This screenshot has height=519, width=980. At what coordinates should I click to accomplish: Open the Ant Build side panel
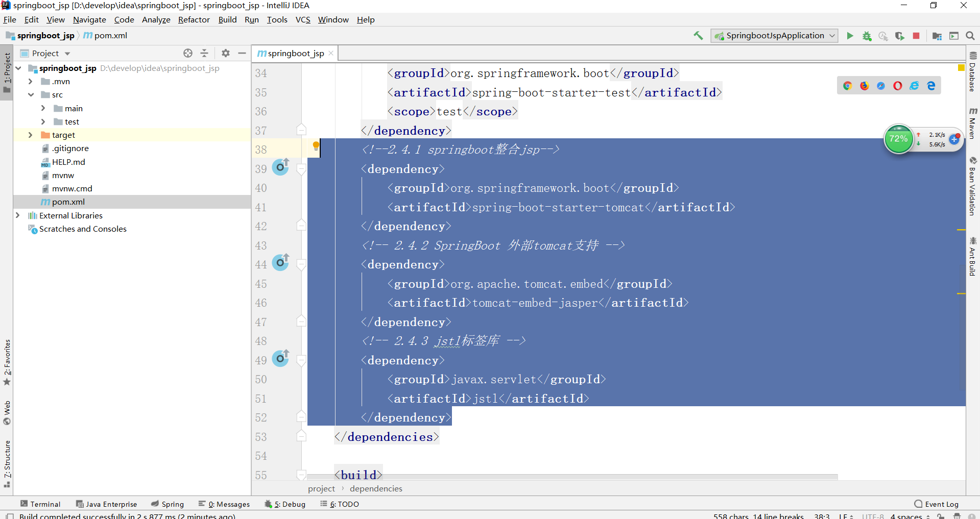click(973, 257)
